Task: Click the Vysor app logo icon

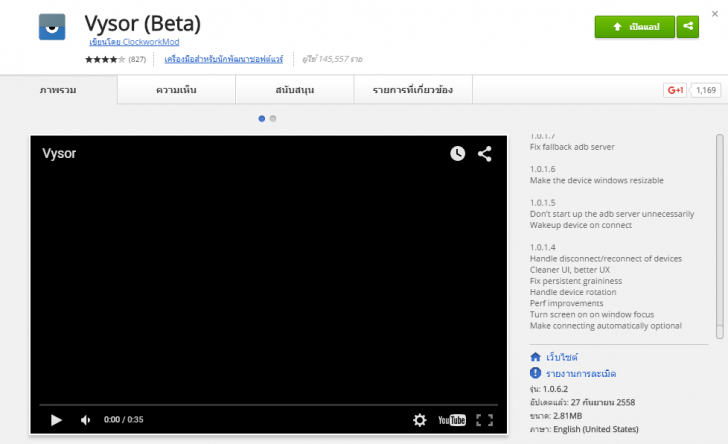Action: point(52,26)
